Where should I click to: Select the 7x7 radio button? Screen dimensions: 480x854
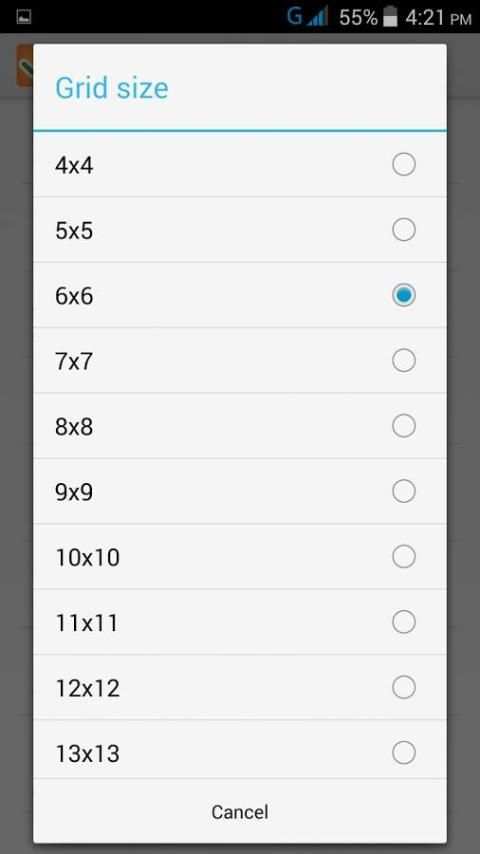(x=404, y=361)
